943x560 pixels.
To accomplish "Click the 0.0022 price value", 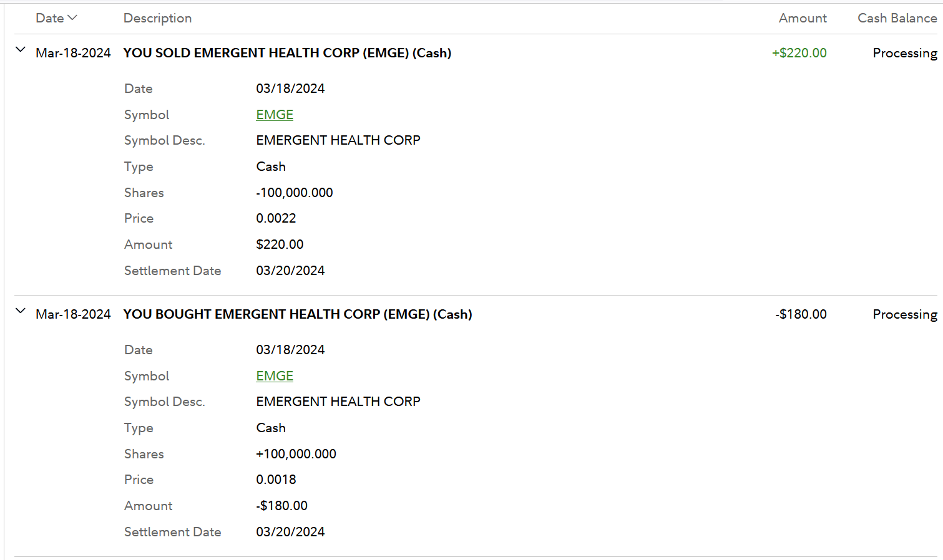I will pos(276,218).
